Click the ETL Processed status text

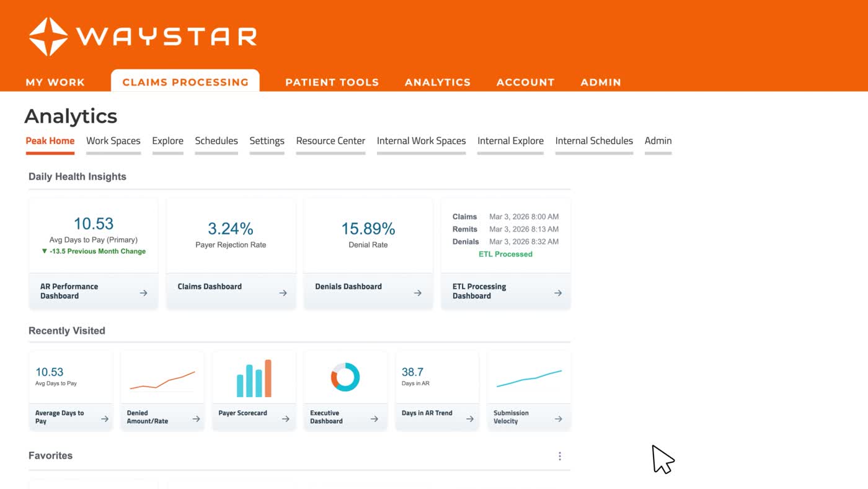coord(505,254)
